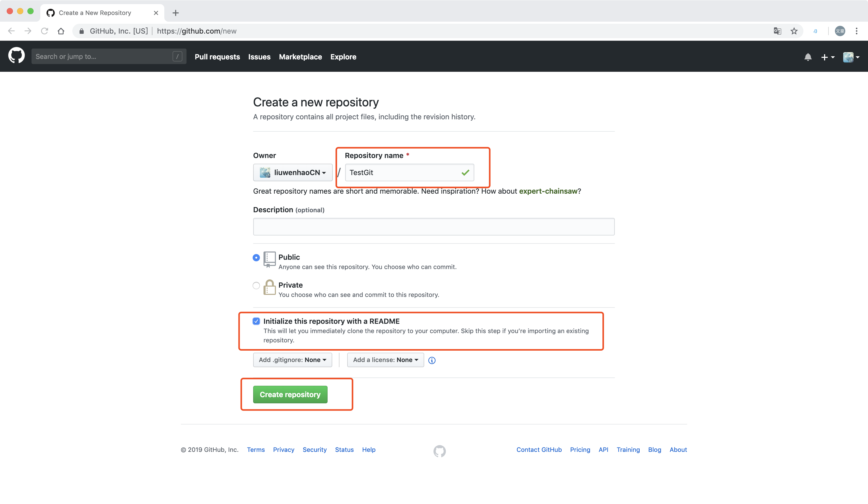Click the padlock site security icon

point(82,31)
